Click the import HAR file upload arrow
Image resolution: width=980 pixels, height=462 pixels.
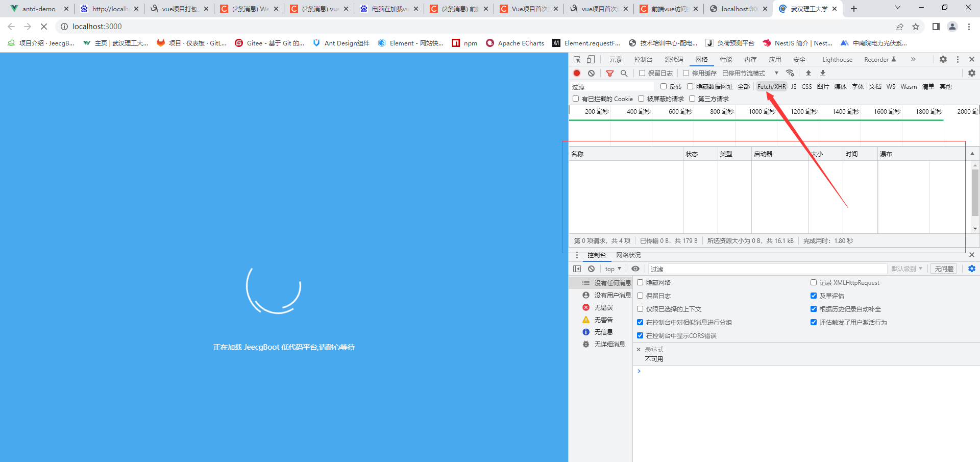[x=808, y=73]
